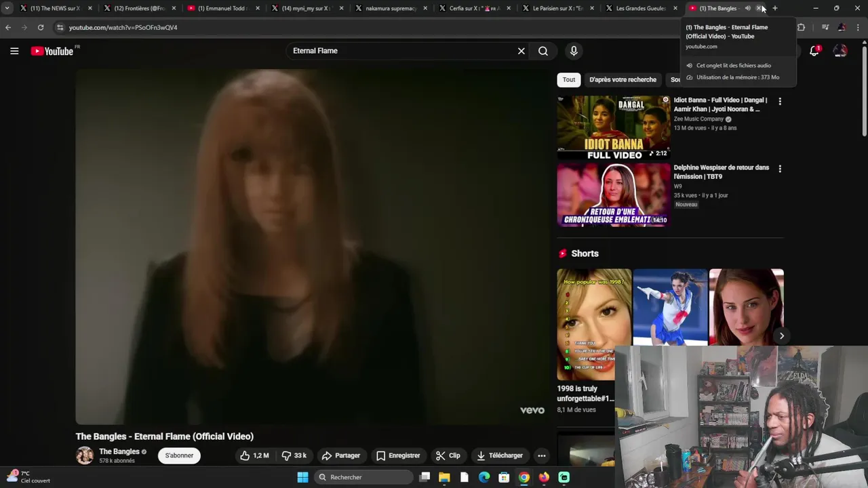Clear the Eternal Flame search text
This screenshot has height=488, width=868.
click(x=521, y=51)
